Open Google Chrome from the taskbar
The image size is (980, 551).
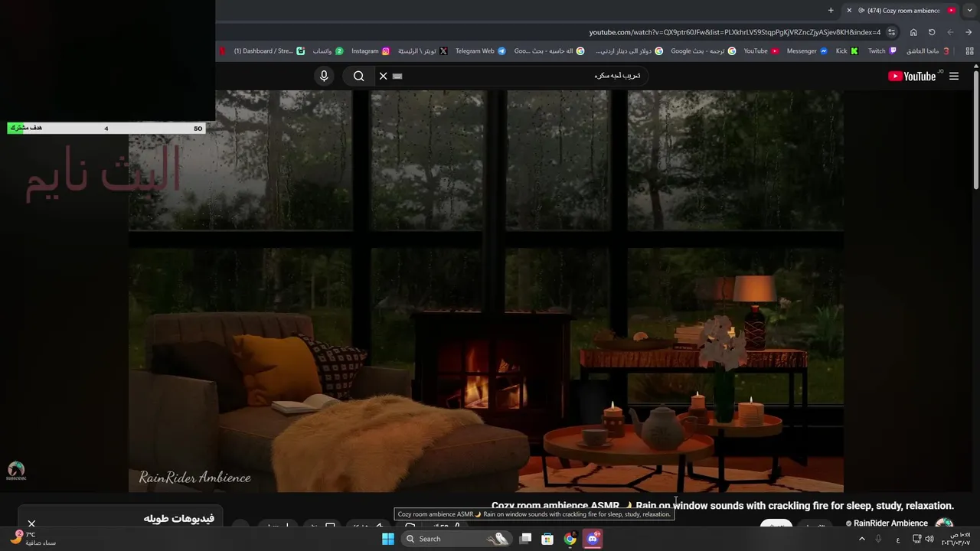click(570, 539)
